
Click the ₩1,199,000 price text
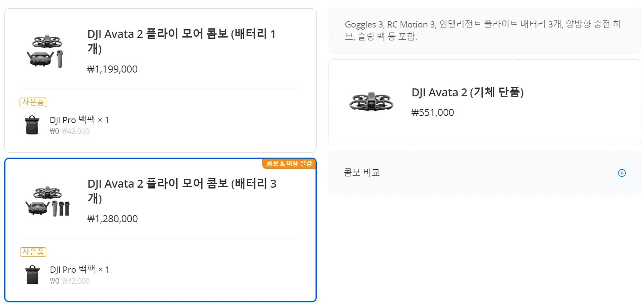tap(113, 69)
